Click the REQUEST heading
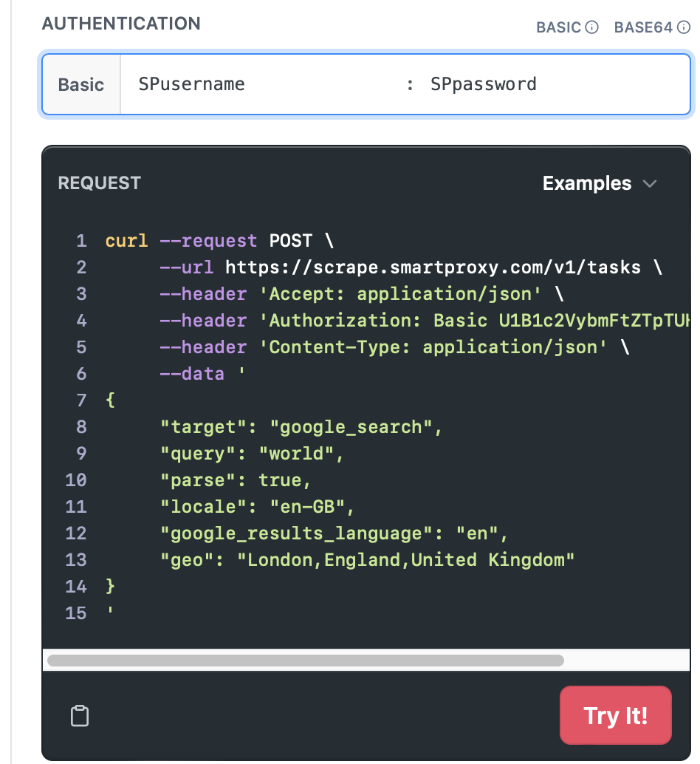The height and width of the screenshot is (764, 700). click(99, 183)
